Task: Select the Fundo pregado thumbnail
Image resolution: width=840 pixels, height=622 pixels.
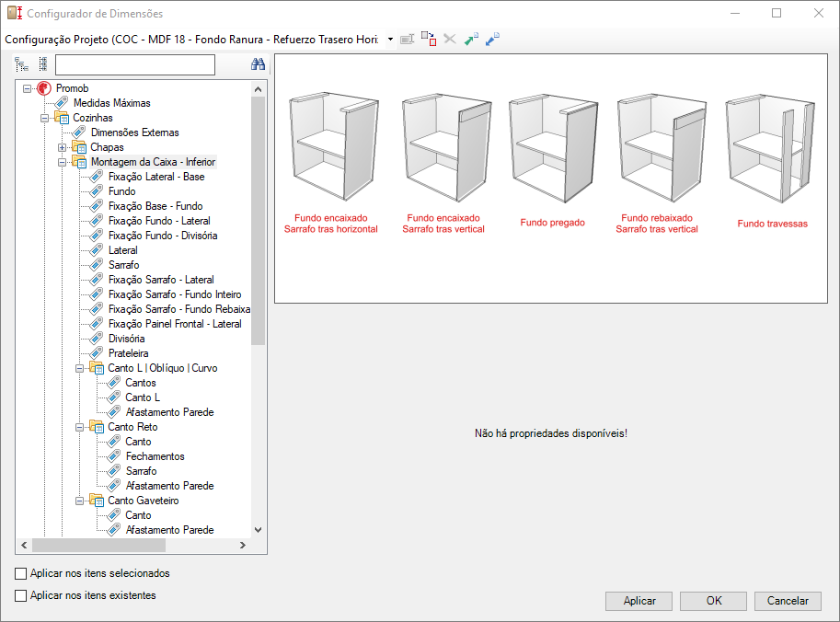Action: click(x=552, y=163)
